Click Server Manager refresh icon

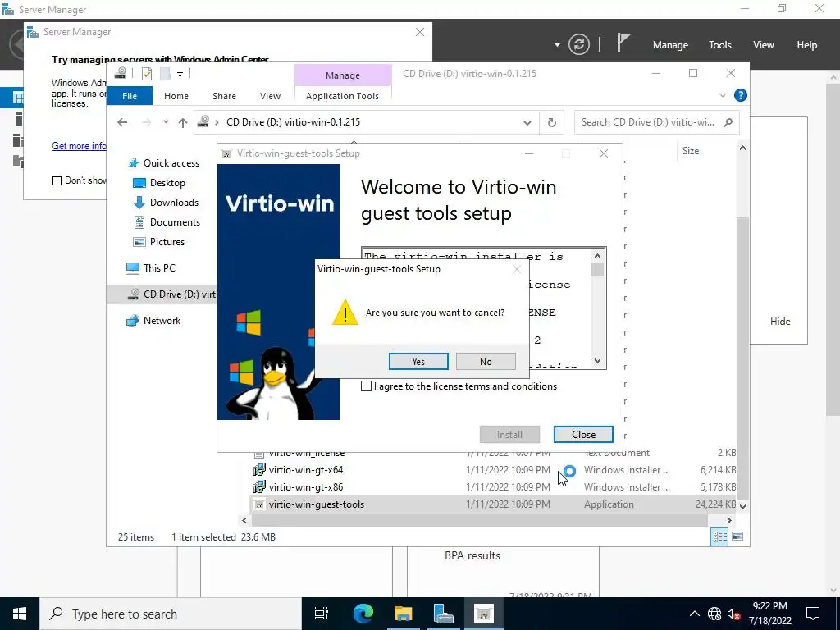(x=579, y=44)
